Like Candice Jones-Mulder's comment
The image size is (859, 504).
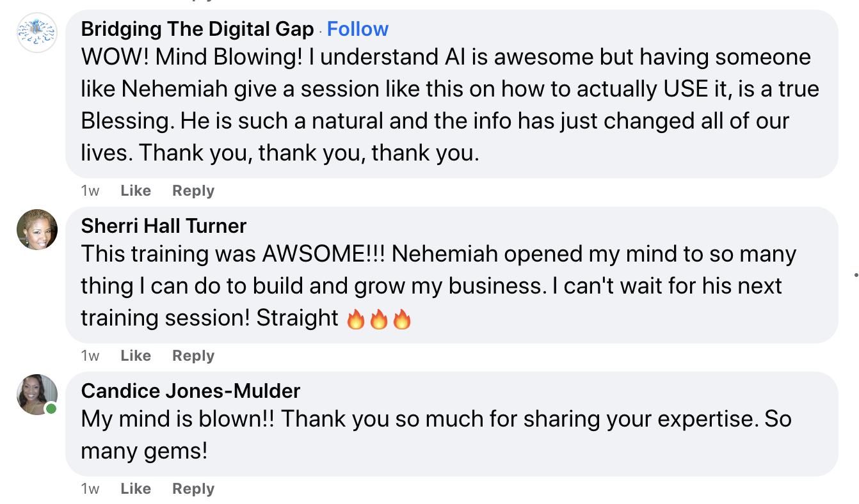pyautogui.click(x=136, y=489)
